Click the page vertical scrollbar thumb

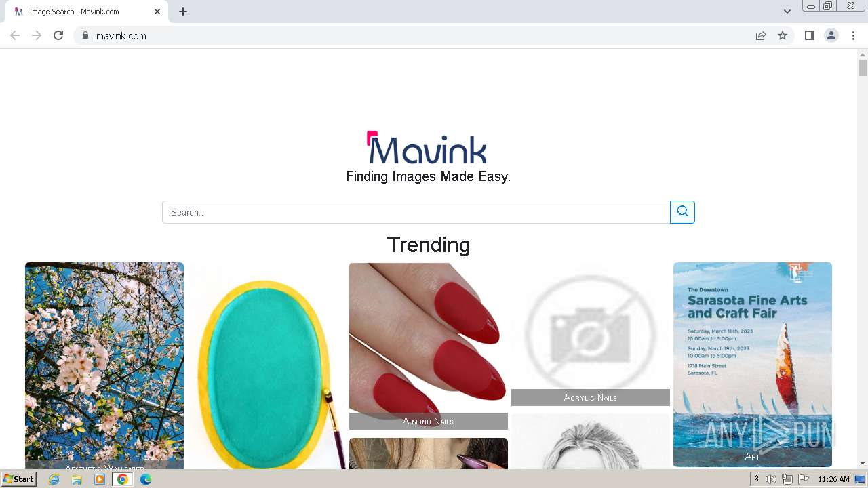pos(863,68)
